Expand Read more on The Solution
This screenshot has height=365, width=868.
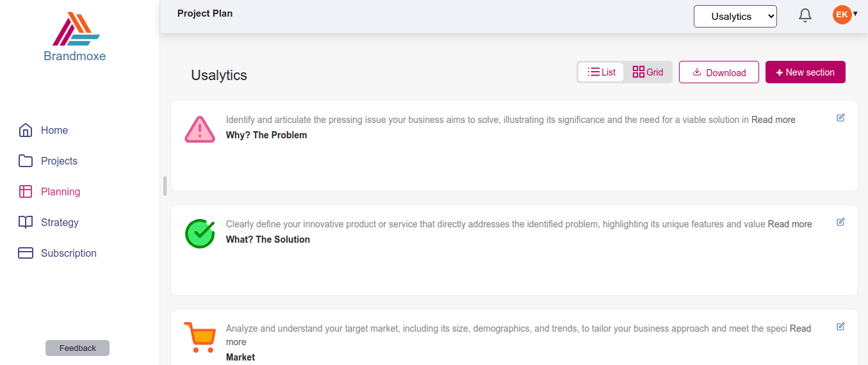pyautogui.click(x=790, y=224)
